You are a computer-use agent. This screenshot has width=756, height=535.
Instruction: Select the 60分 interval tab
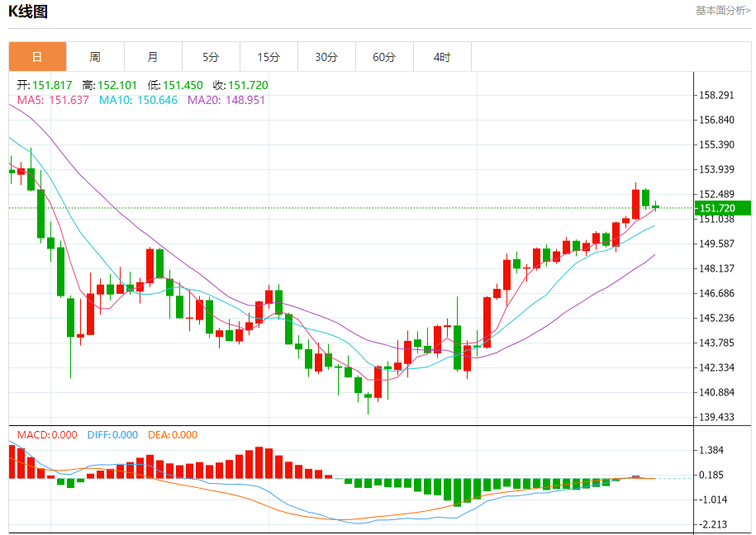click(384, 57)
